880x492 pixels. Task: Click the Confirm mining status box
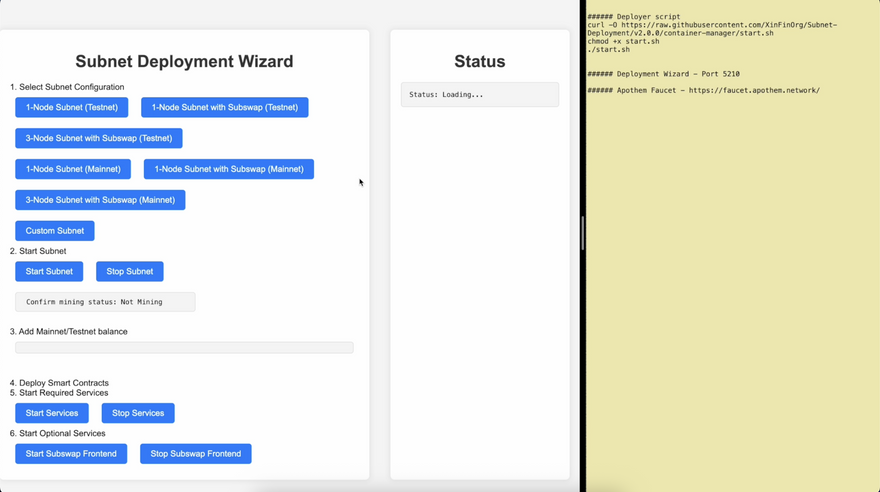click(105, 302)
